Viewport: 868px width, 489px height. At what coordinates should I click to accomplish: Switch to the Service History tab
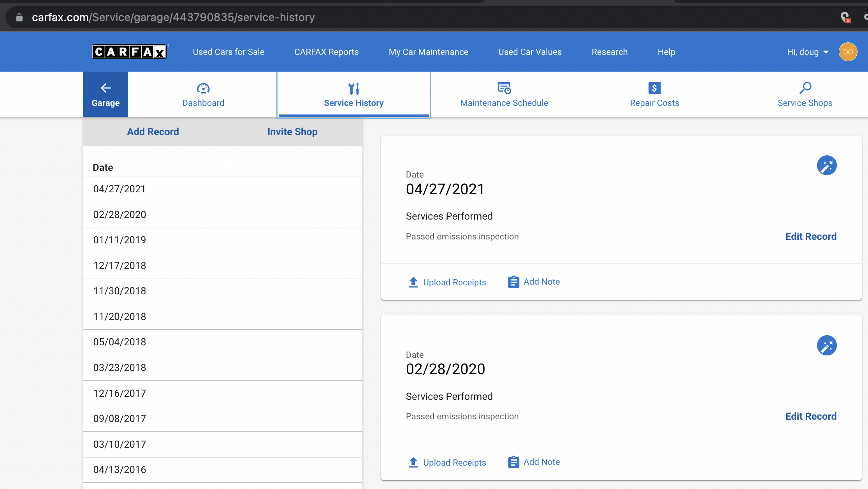point(354,94)
